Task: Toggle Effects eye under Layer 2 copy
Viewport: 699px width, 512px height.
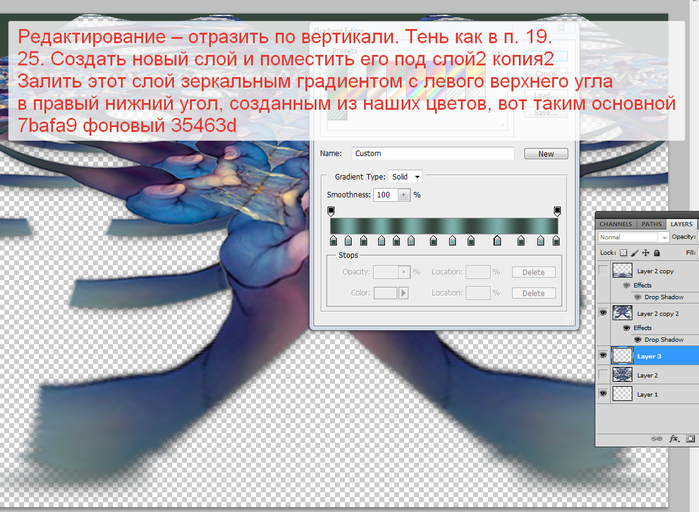Action: tap(626, 285)
